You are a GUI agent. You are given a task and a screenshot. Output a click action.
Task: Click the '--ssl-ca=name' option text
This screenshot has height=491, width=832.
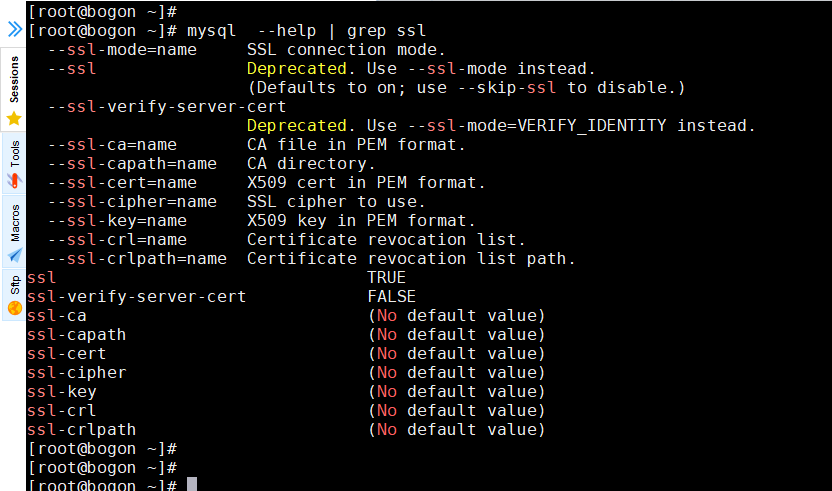pos(112,145)
